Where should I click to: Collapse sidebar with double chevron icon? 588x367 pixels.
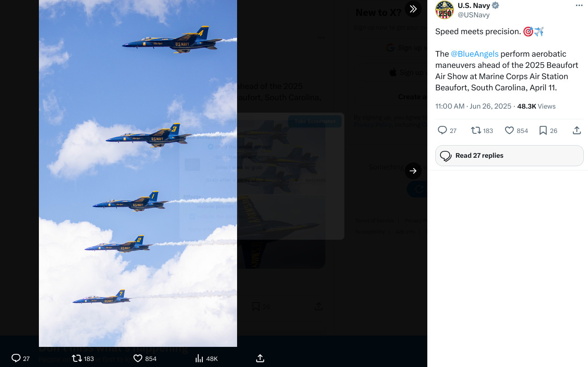[413, 9]
